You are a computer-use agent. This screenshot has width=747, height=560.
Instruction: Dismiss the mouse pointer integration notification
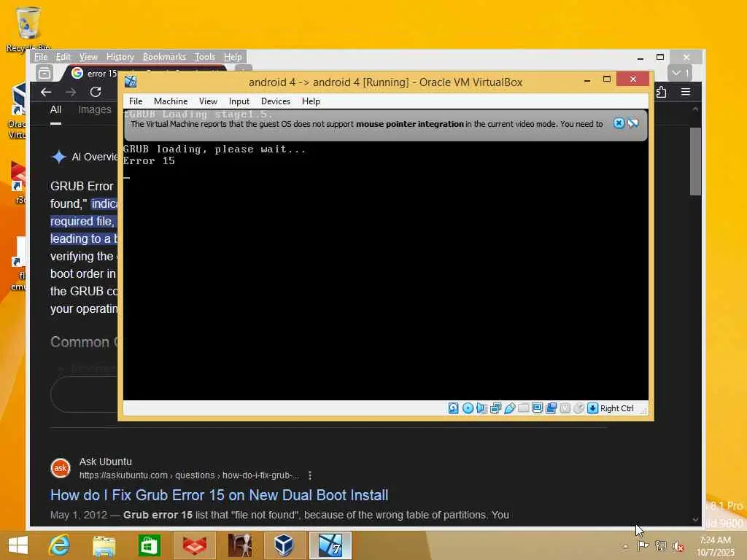619,124
